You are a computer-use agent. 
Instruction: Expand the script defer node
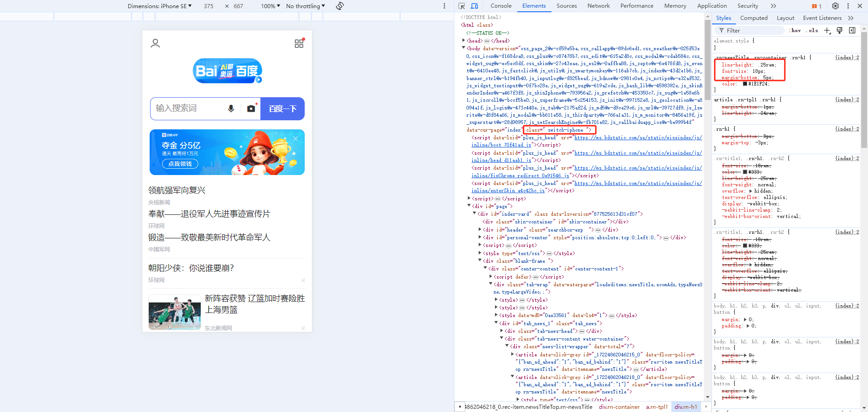click(x=491, y=276)
